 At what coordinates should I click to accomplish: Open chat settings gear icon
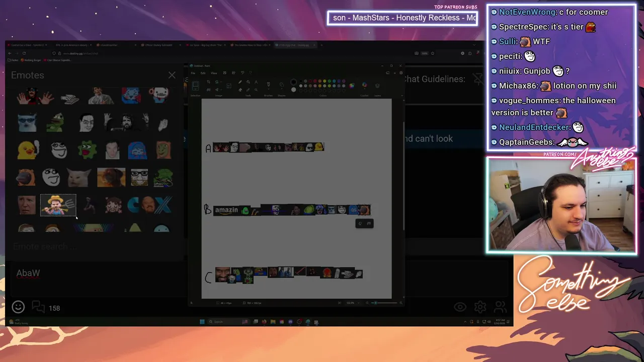(480, 307)
